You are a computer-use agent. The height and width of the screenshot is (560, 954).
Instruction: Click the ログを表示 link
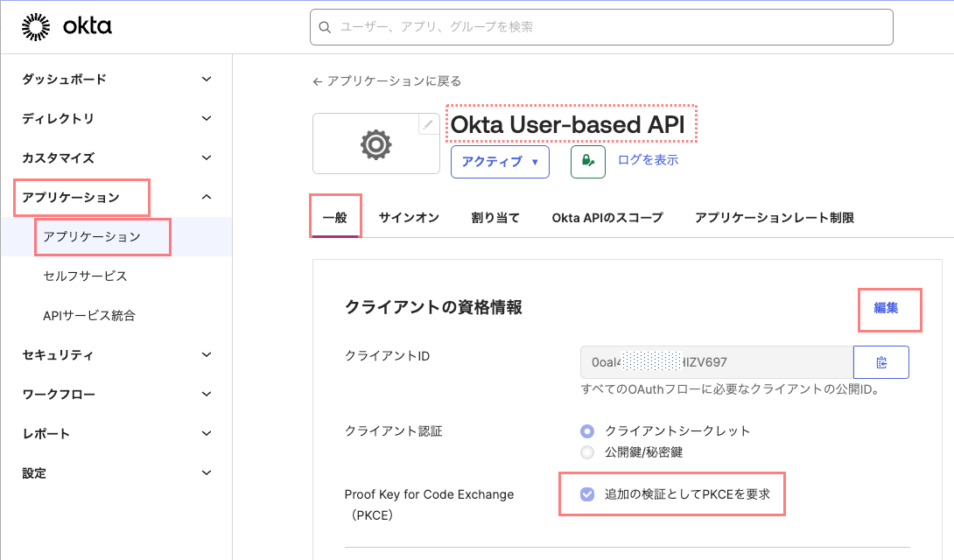(x=648, y=160)
